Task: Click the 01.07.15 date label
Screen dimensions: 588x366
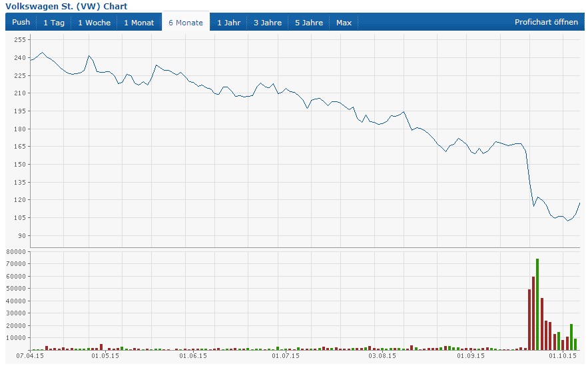Action: tap(286, 355)
